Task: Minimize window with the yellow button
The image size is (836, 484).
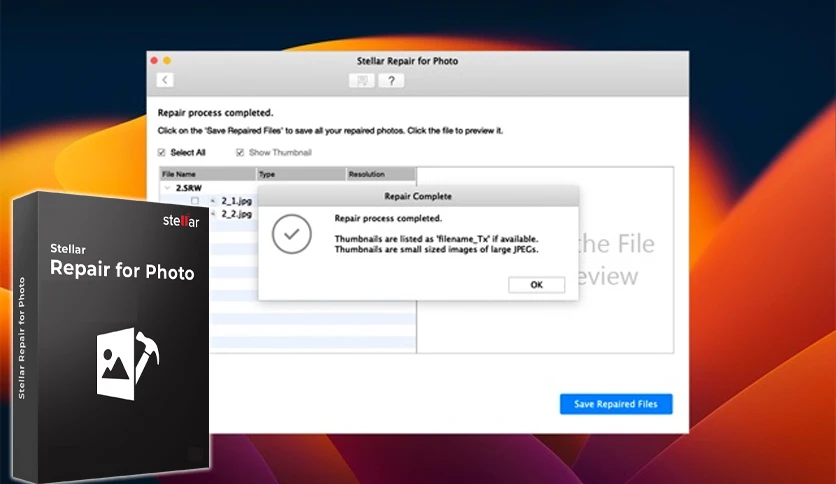Action: (x=167, y=61)
